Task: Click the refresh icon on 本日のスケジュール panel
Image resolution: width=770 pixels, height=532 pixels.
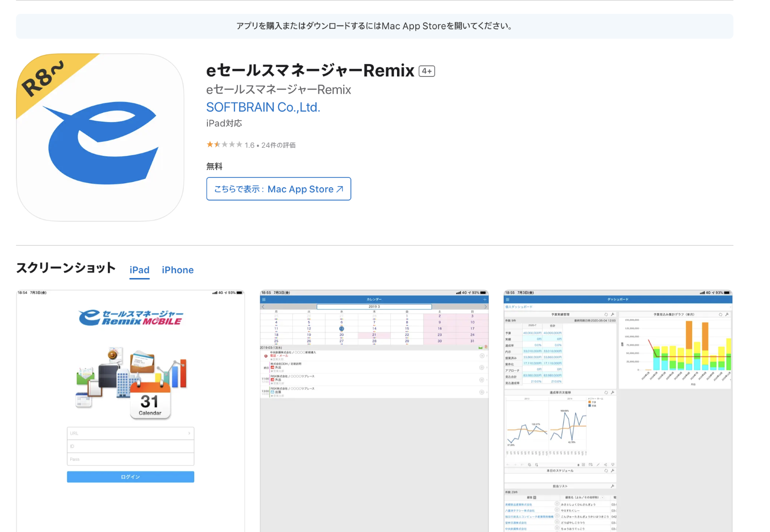Action: coord(606,470)
